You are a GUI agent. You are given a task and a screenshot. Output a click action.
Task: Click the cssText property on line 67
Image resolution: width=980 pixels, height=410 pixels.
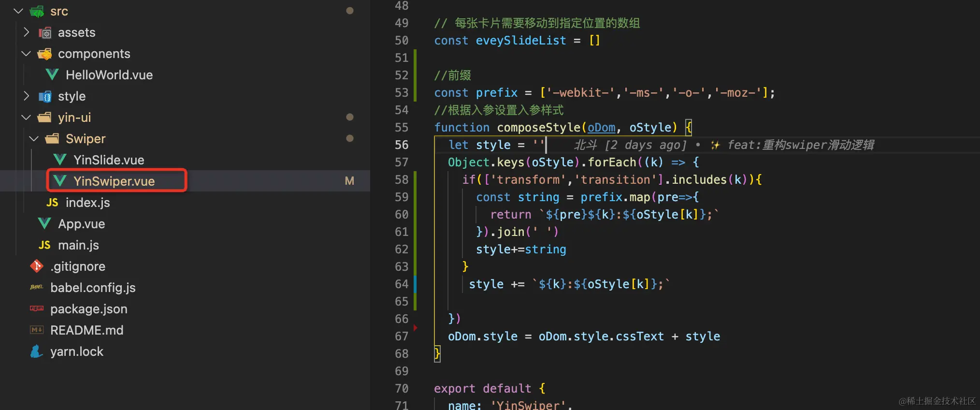640,336
